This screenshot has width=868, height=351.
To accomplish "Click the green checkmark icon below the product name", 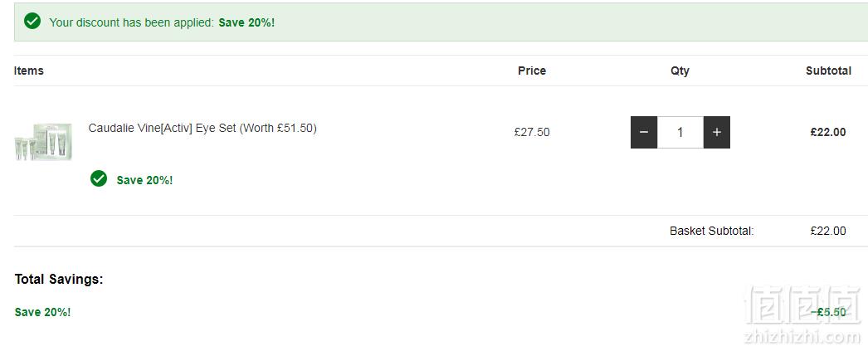I will pos(99,178).
